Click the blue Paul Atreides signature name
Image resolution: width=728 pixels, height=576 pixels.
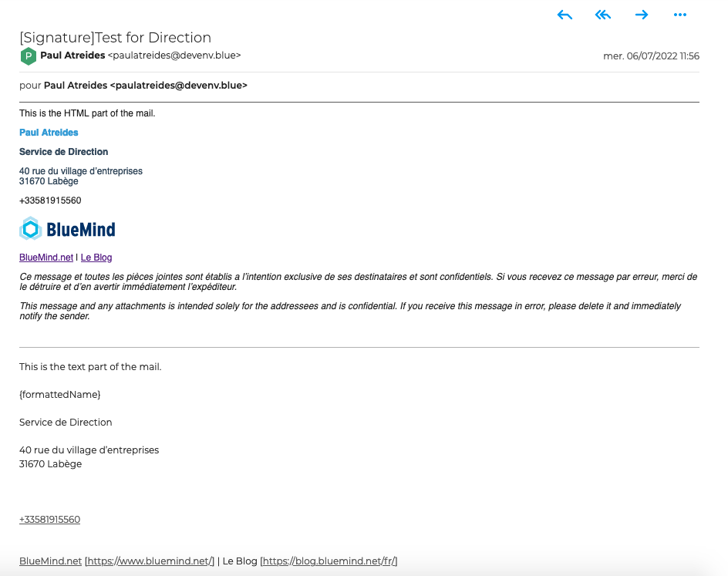[x=49, y=133]
